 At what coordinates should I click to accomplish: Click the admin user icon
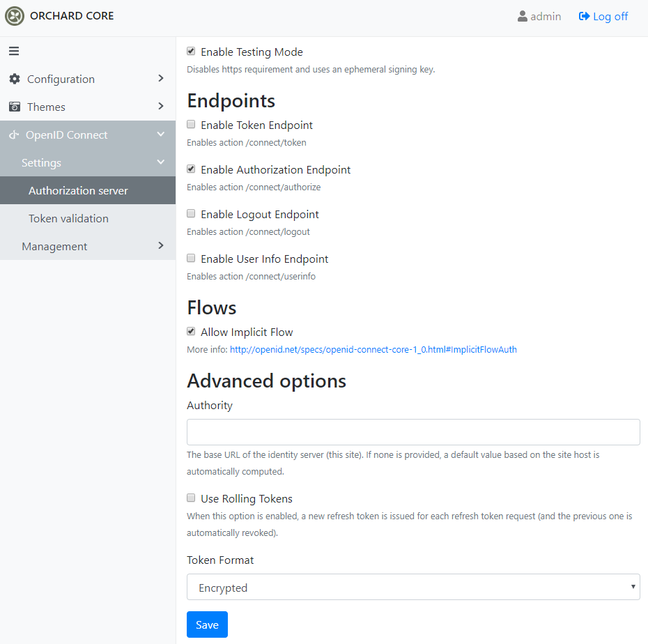(x=523, y=16)
